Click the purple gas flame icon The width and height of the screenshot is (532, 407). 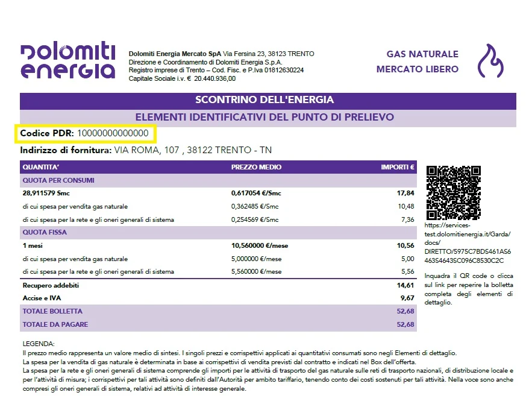490,61
